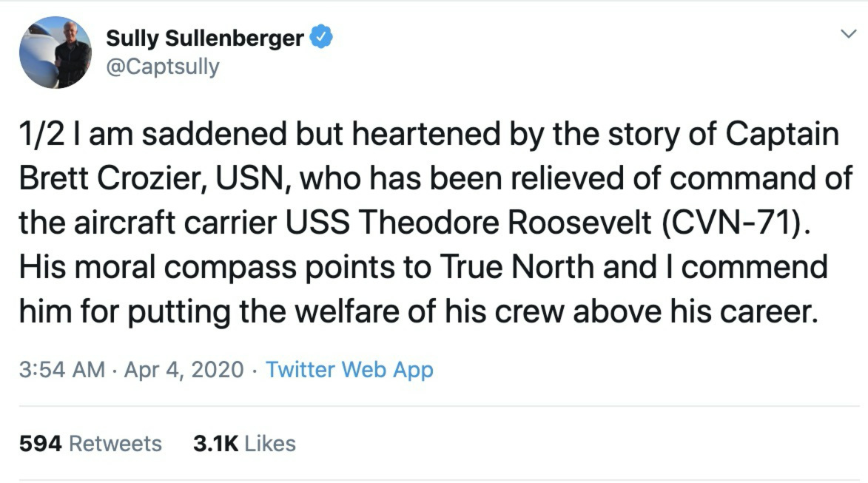Open the "Sully Sullenberger" display name link

[205, 38]
